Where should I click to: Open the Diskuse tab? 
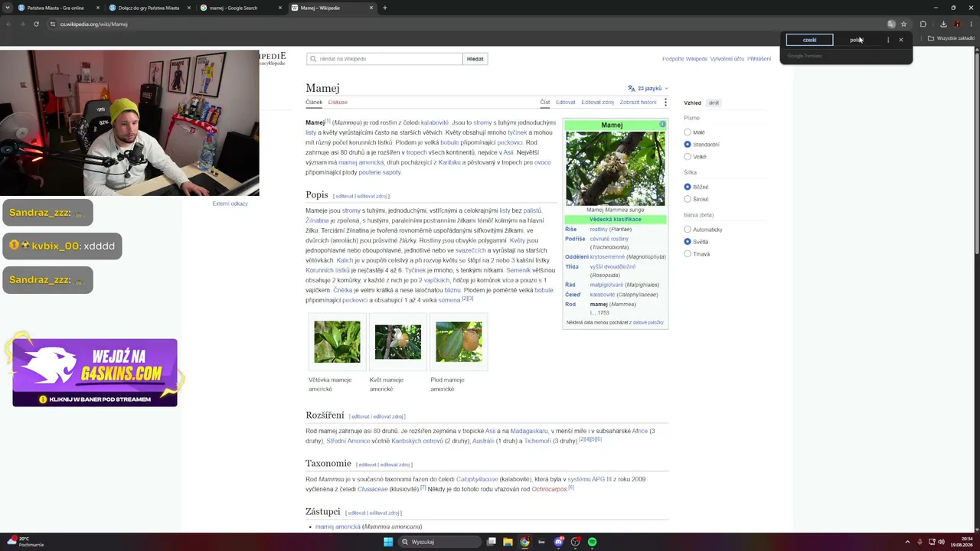(338, 102)
